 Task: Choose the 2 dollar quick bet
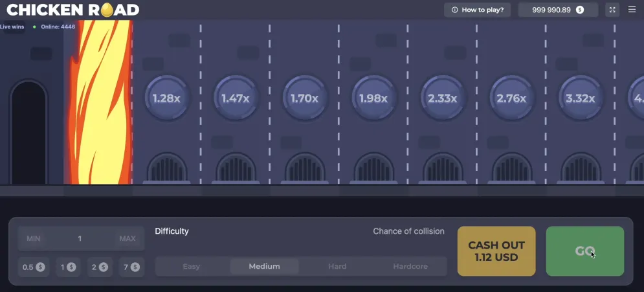pyautogui.click(x=100, y=267)
